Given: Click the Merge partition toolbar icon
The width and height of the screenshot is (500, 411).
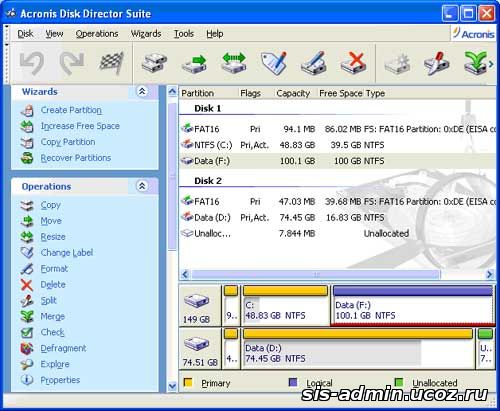Looking at the screenshot, I should point(476,63).
